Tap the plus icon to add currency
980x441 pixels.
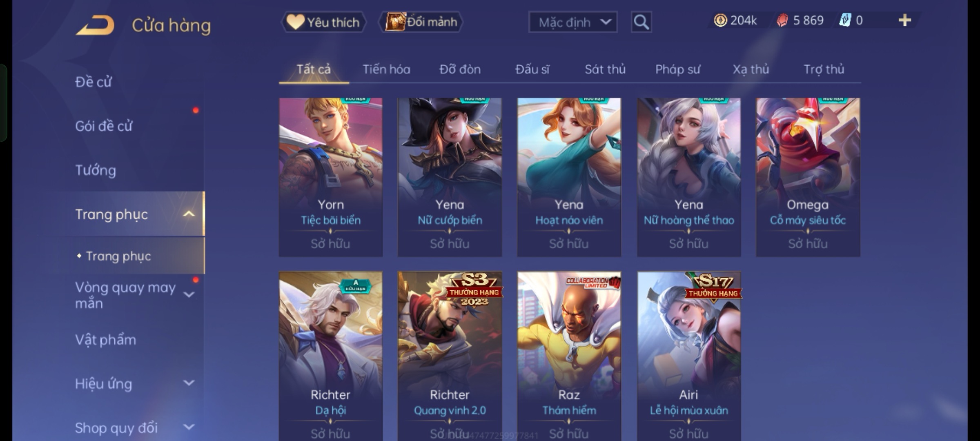click(905, 20)
